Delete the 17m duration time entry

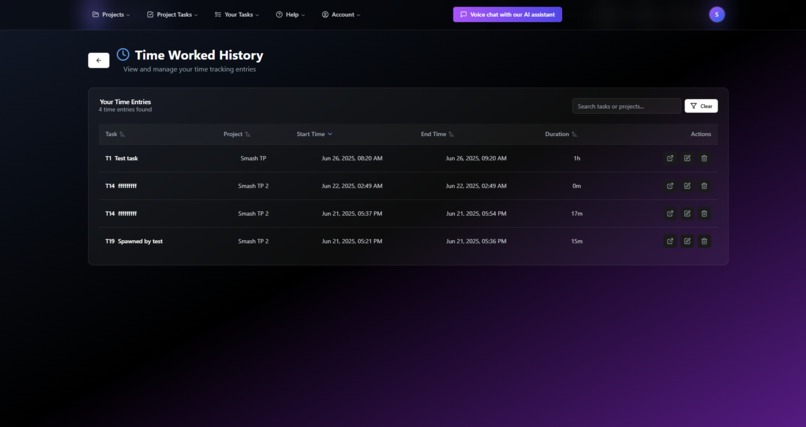(x=704, y=213)
